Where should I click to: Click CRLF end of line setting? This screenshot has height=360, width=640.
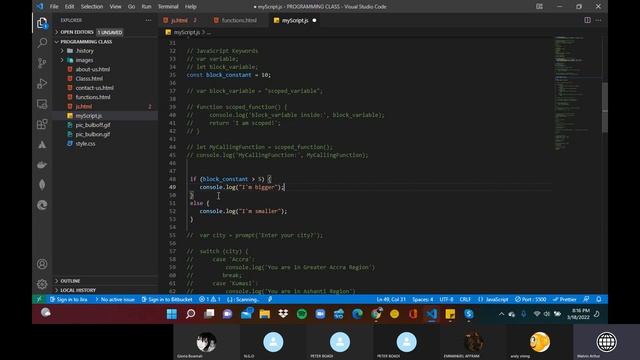(465, 299)
